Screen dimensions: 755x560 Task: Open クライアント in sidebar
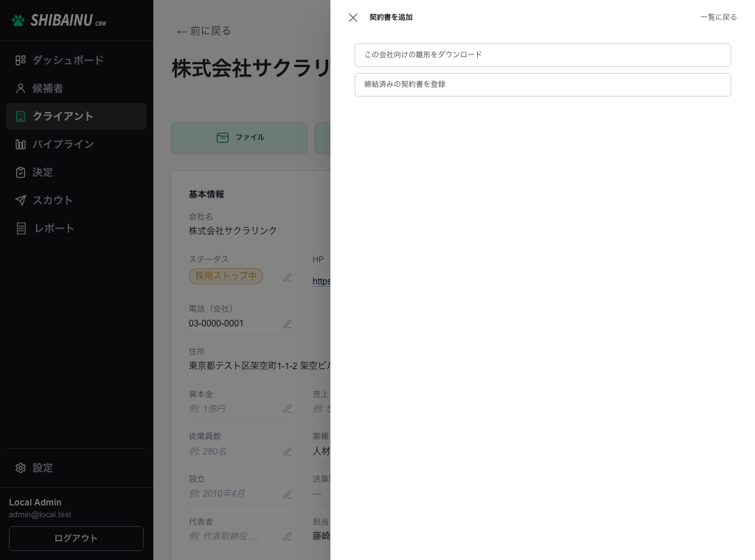coord(76,116)
